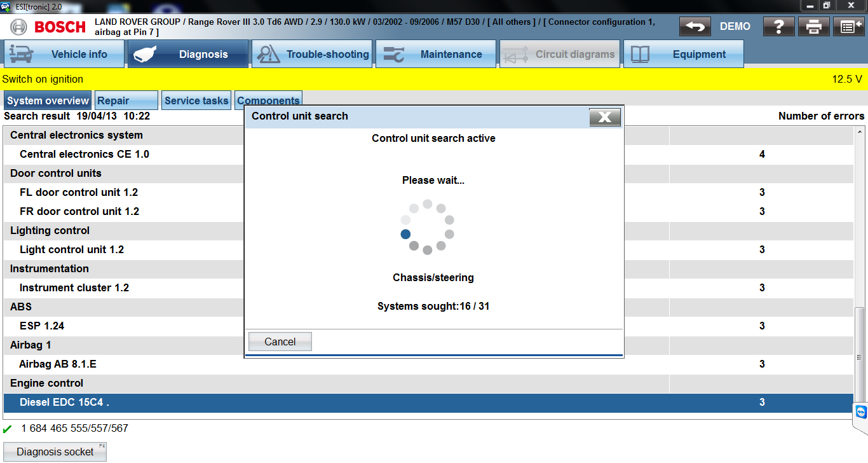Switch to the Trouble-shooting tab
This screenshot has height=463, width=868.
click(x=312, y=54)
